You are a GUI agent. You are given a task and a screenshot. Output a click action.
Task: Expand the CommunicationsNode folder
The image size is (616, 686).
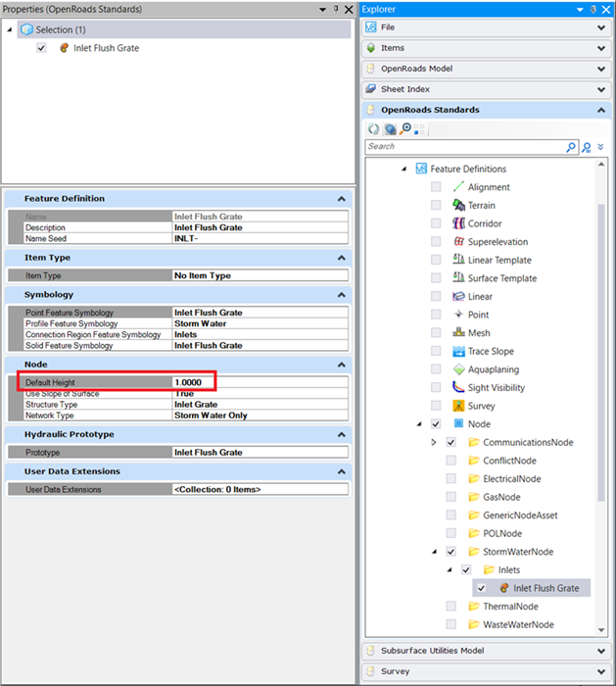pyautogui.click(x=434, y=443)
